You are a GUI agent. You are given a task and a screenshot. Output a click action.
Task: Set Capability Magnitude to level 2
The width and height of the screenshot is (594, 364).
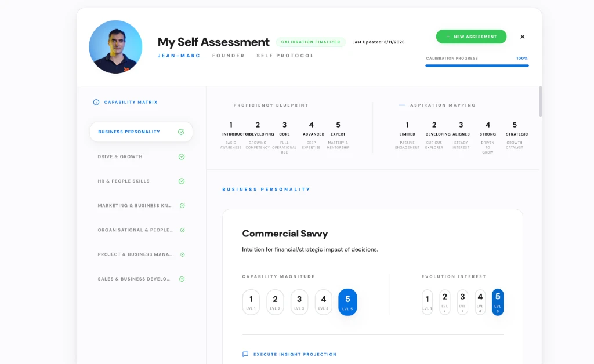[276, 302]
